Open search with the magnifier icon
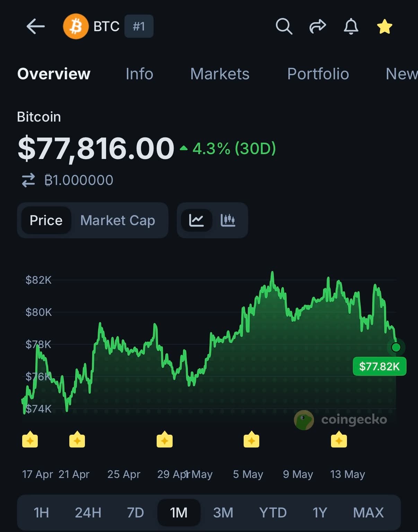Image resolution: width=418 pixels, height=532 pixels. 284,26
